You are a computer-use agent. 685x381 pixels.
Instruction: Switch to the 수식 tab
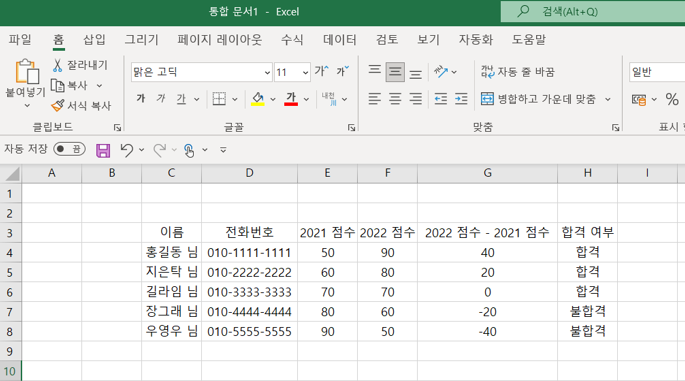[x=292, y=40]
